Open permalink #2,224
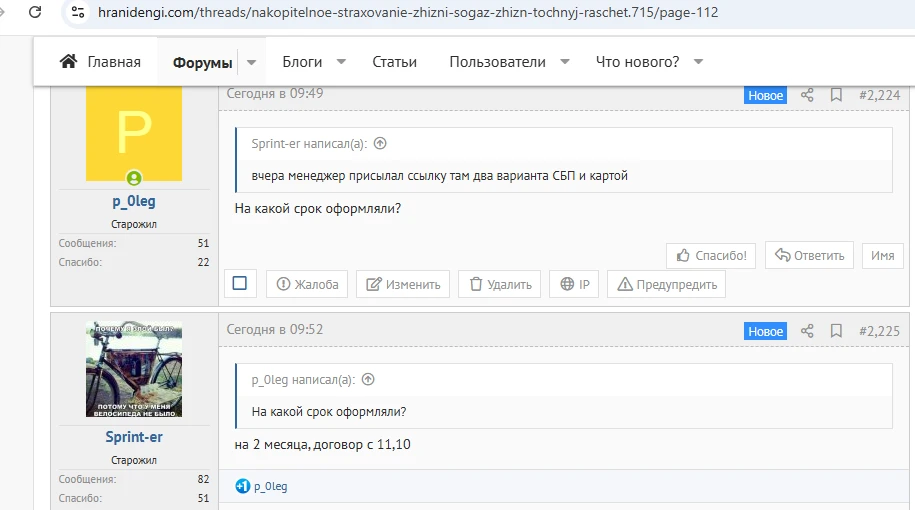Image resolution: width=915 pixels, height=510 pixels. [x=879, y=95]
